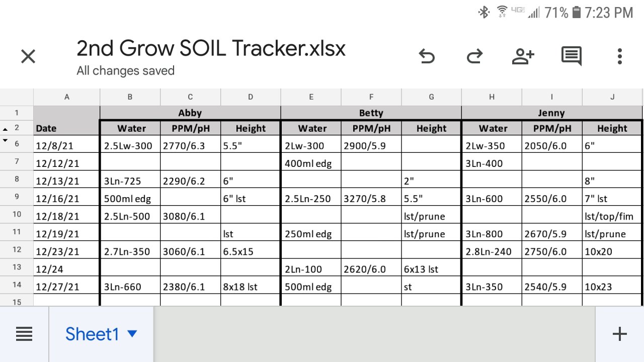Select cell containing 10x23
This screenshot has height=362, width=644.
[612, 285]
